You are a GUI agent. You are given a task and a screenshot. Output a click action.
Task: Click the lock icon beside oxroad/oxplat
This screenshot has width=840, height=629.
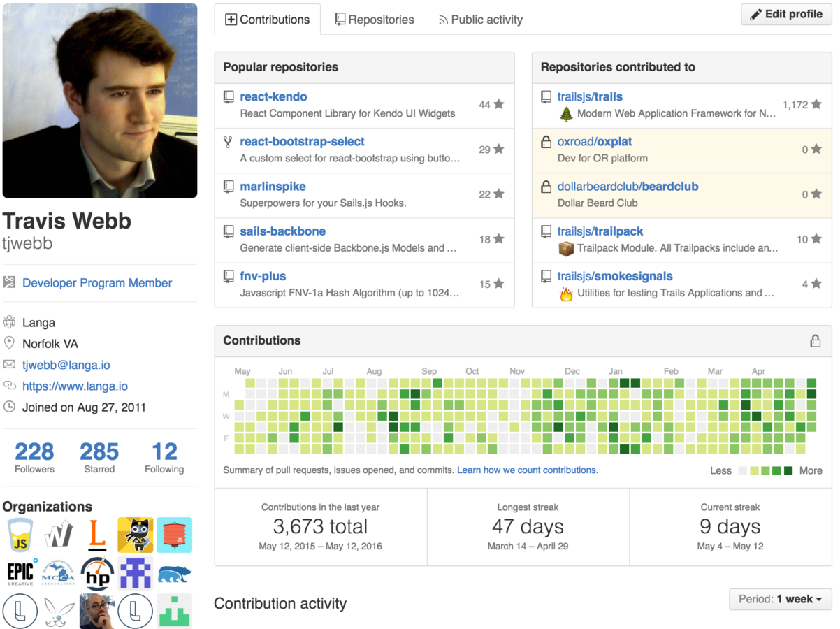tap(546, 142)
